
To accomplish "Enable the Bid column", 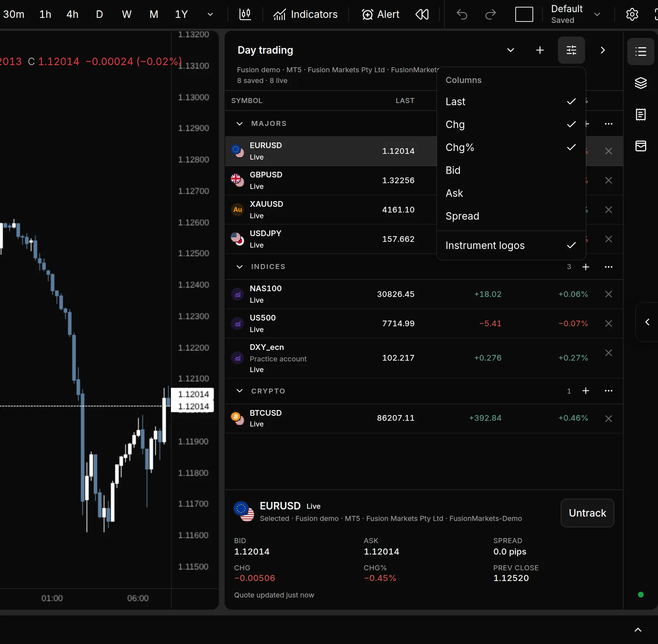I will pos(511,170).
